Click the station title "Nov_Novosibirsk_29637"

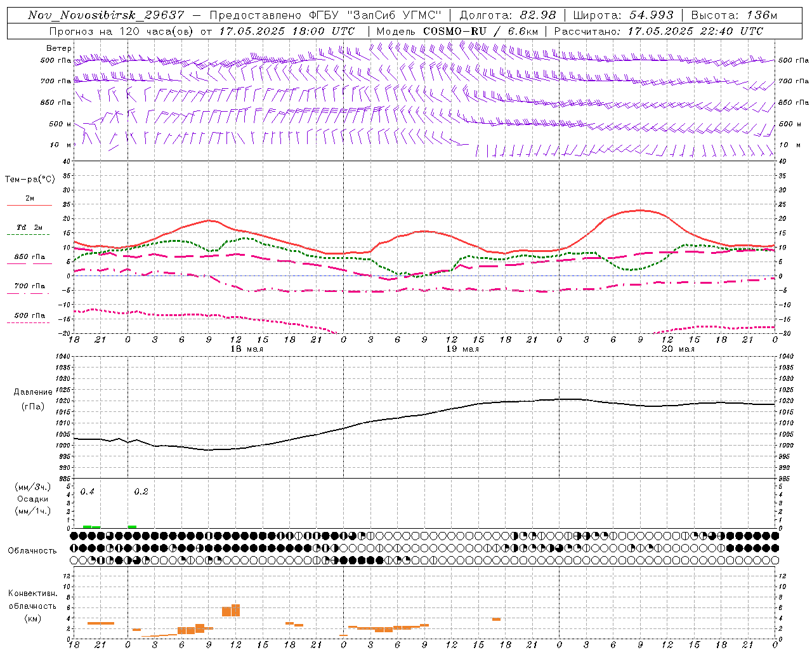pyautogui.click(x=106, y=15)
